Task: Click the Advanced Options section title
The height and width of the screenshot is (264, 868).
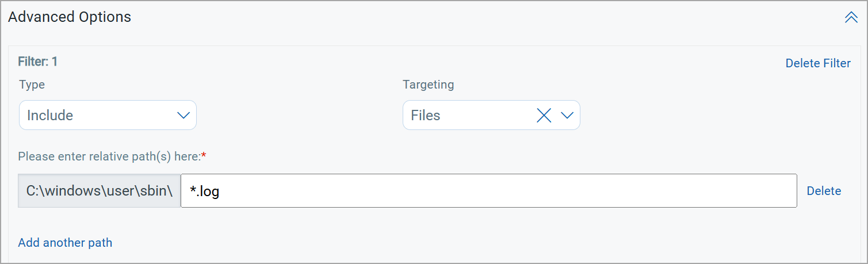Action: 70,17
